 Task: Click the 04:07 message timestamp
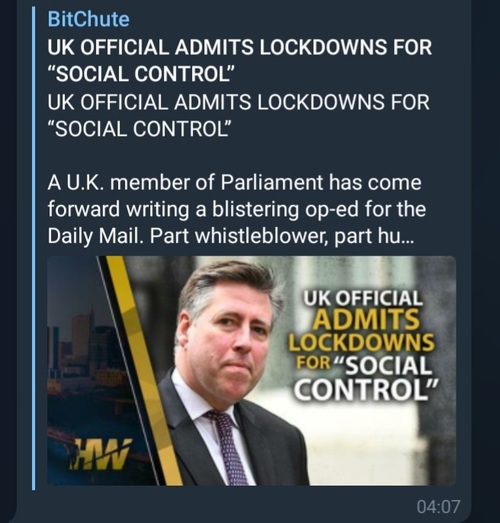(x=438, y=506)
